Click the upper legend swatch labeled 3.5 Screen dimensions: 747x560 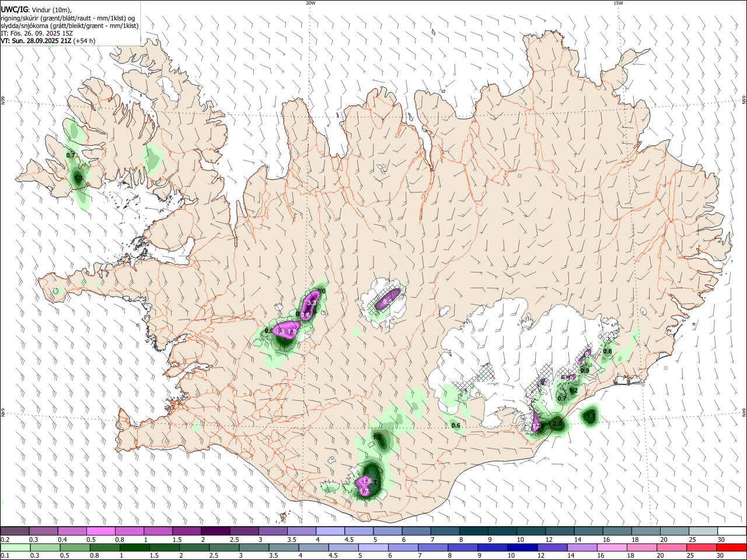(x=301, y=531)
